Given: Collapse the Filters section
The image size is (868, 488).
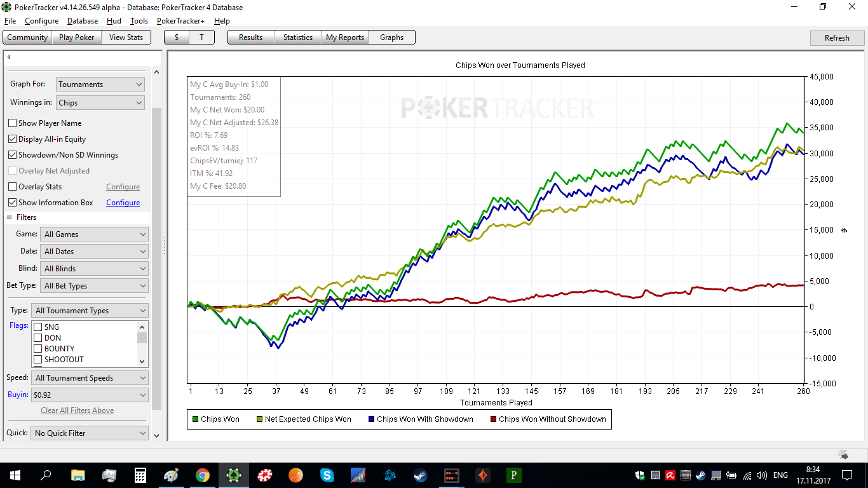Looking at the screenshot, I should 10,217.
